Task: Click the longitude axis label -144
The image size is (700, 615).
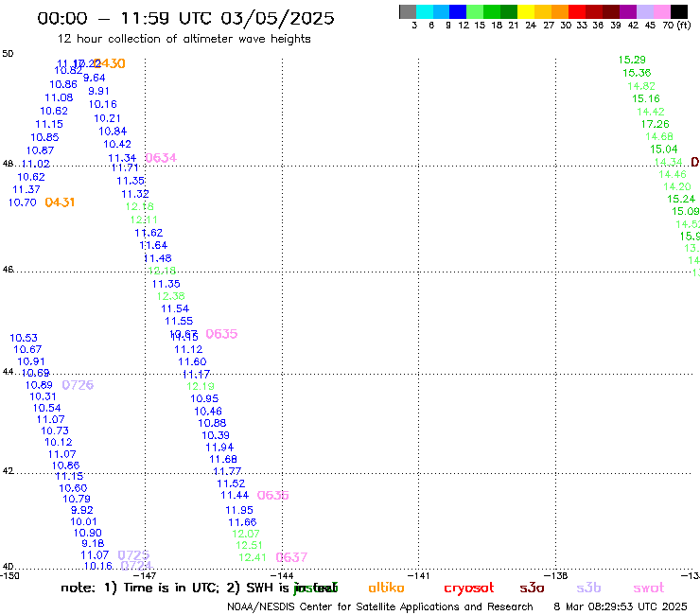Action: (282, 576)
